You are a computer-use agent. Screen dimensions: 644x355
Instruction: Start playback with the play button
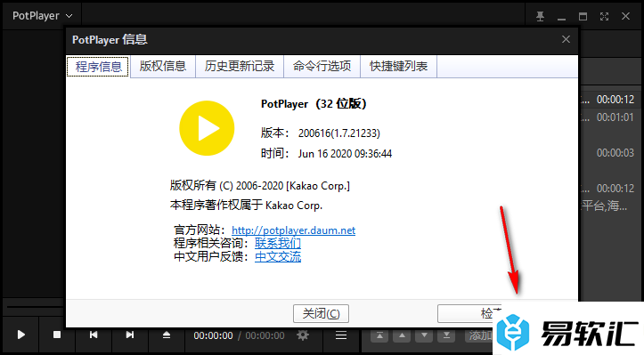[x=20, y=335]
